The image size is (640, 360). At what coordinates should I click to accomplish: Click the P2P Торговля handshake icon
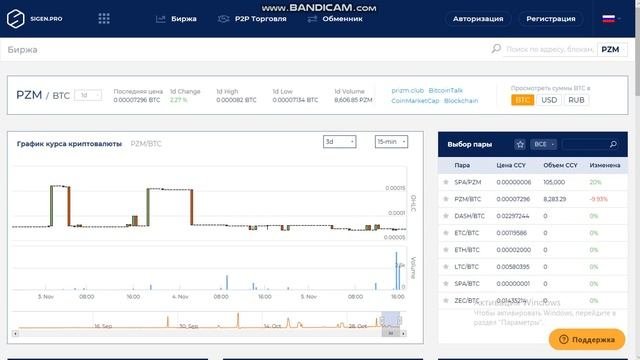pyautogui.click(x=223, y=19)
